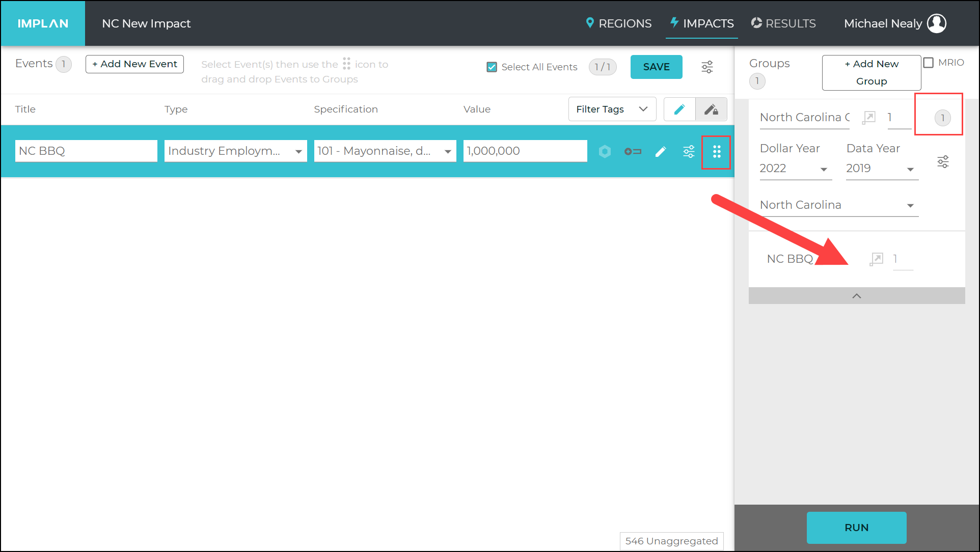The width and height of the screenshot is (980, 552).
Task: Click North Carolina group name field
Action: [805, 118]
